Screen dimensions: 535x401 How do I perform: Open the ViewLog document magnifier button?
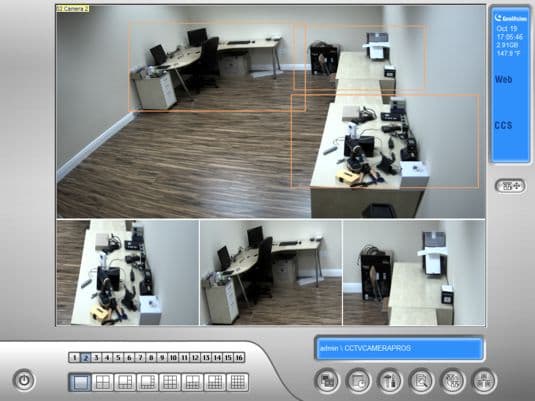[421, 381]
